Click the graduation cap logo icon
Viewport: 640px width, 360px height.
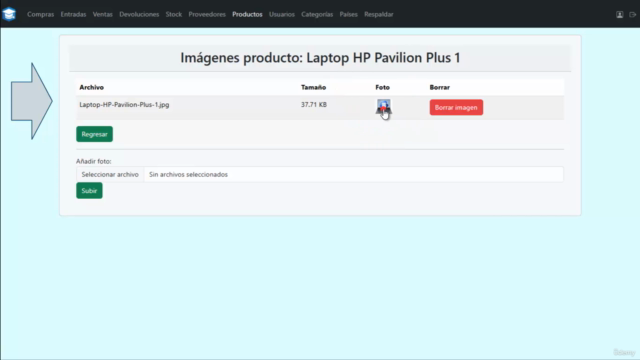tap(9, 14)
